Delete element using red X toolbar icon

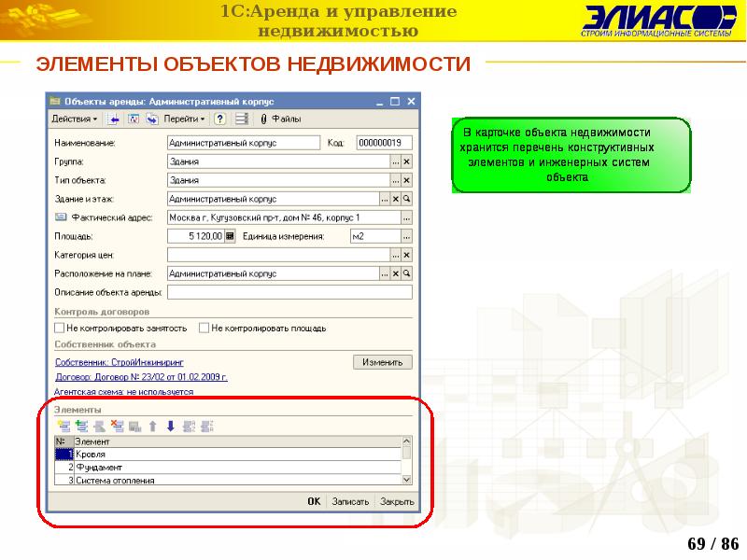pos(118,427)
